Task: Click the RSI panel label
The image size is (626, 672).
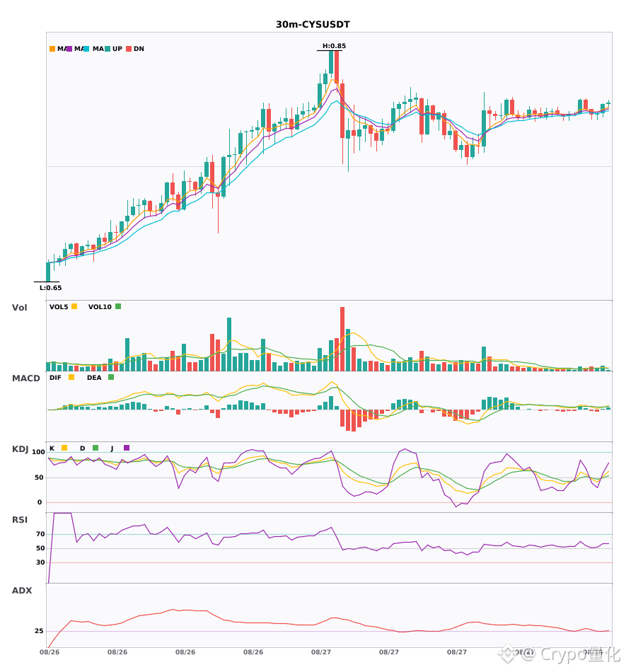Action: (x=20, y=519)
